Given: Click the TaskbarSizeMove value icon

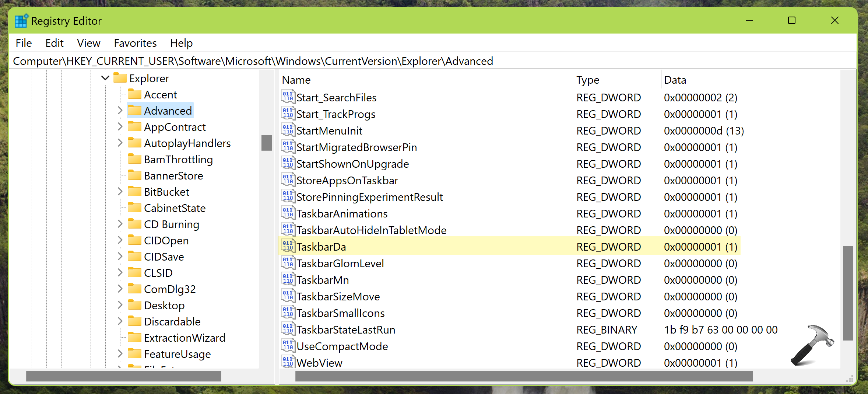Looking at the screenshot, I should 288,296.
